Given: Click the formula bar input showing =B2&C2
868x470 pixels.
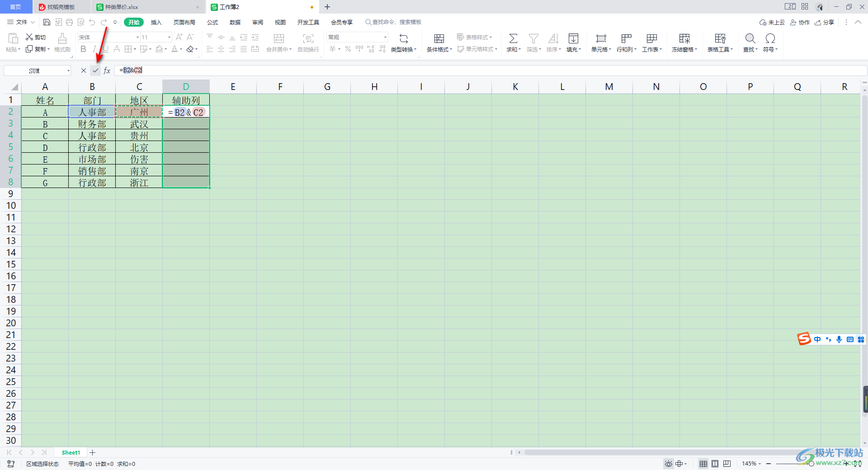Looking at the screenshot, I should [x=491, y=70].
